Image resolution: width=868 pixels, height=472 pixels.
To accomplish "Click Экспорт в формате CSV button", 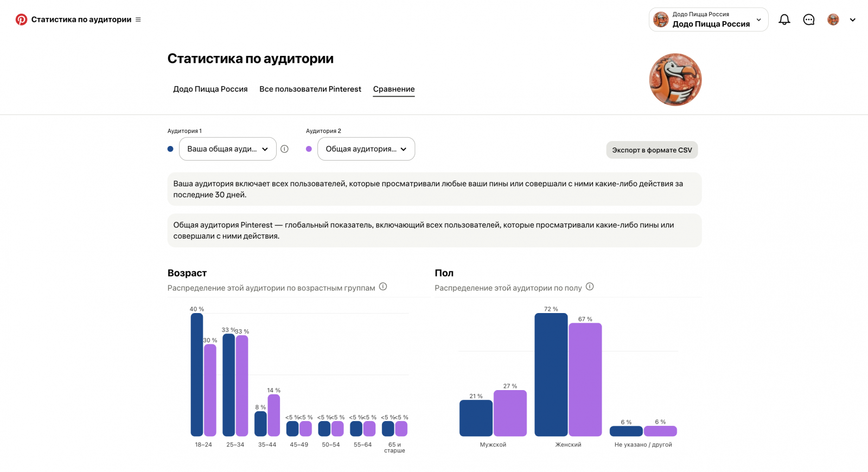I will point(652,150).
